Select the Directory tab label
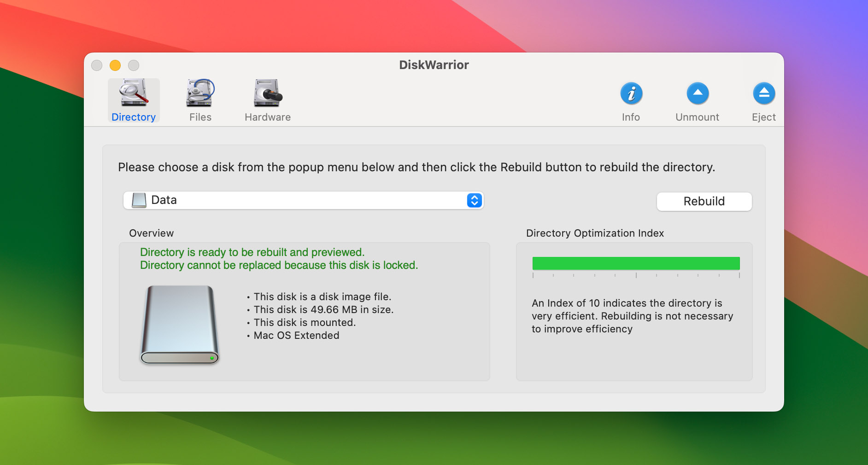Viewport: 868px width, 465px height. click(x=134, y=117)
